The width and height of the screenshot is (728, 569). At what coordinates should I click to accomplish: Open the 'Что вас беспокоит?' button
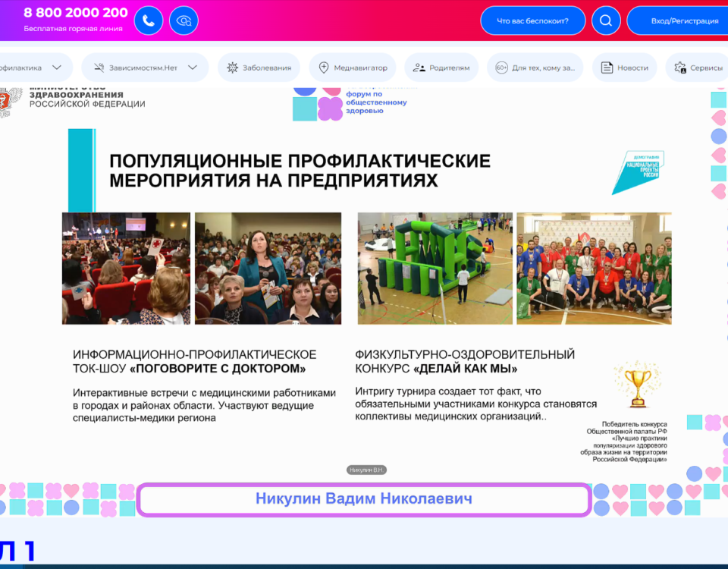click(x=532, y=20)
